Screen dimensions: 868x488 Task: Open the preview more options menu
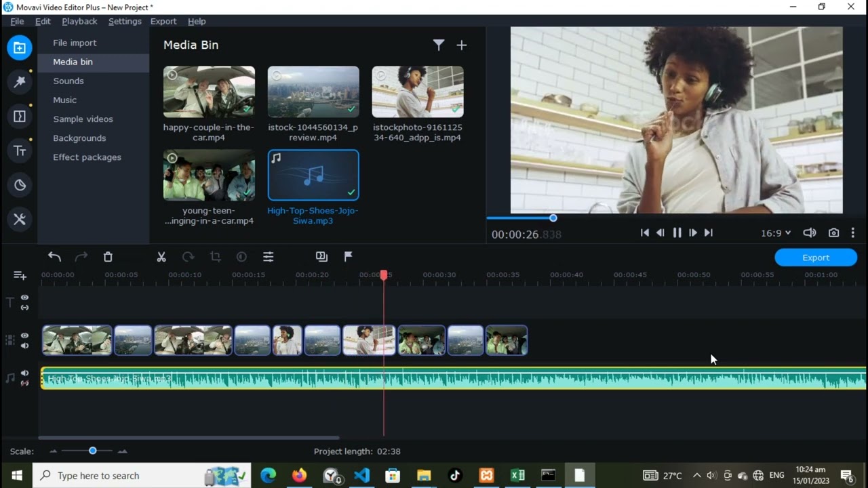pos(853,232)
